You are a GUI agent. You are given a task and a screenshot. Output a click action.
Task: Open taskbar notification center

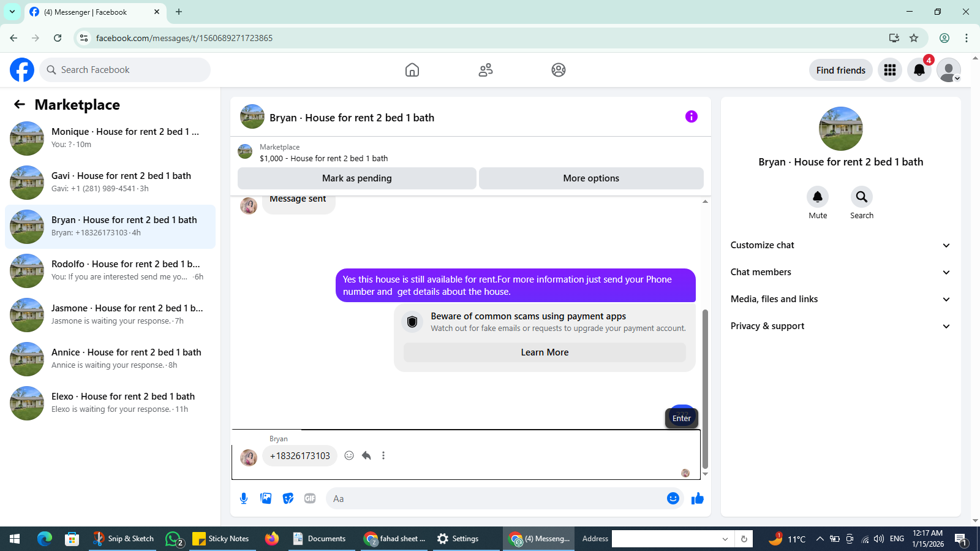tap(960, 539)
